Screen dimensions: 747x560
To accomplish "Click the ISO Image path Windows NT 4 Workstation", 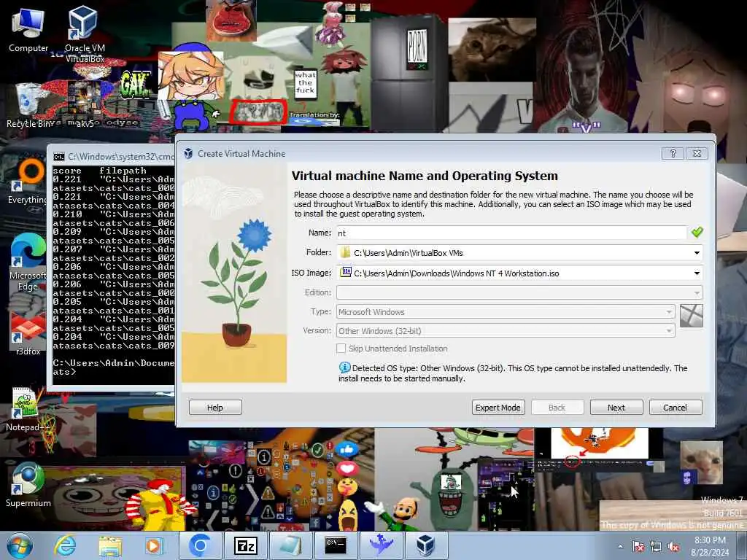I will 519,273.
